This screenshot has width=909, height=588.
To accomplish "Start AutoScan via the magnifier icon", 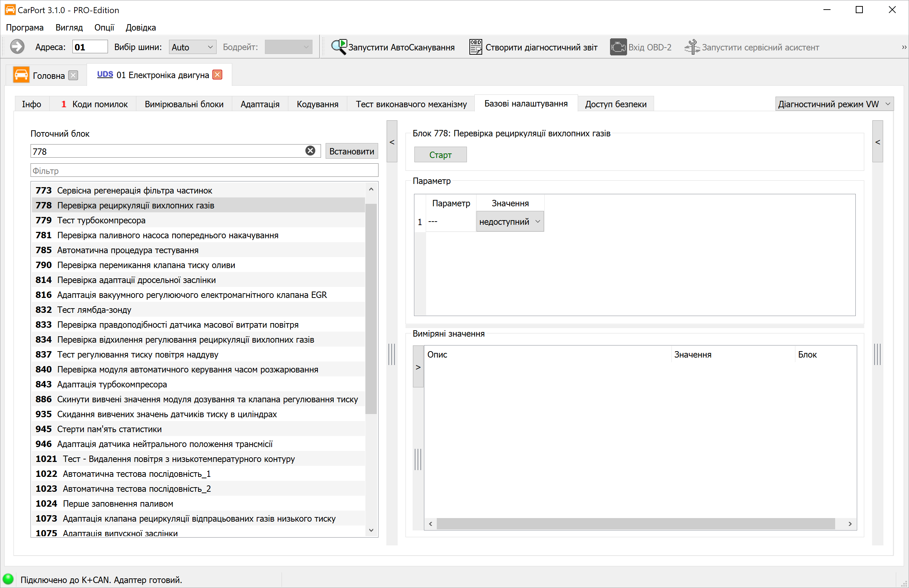I will point(339,47).
